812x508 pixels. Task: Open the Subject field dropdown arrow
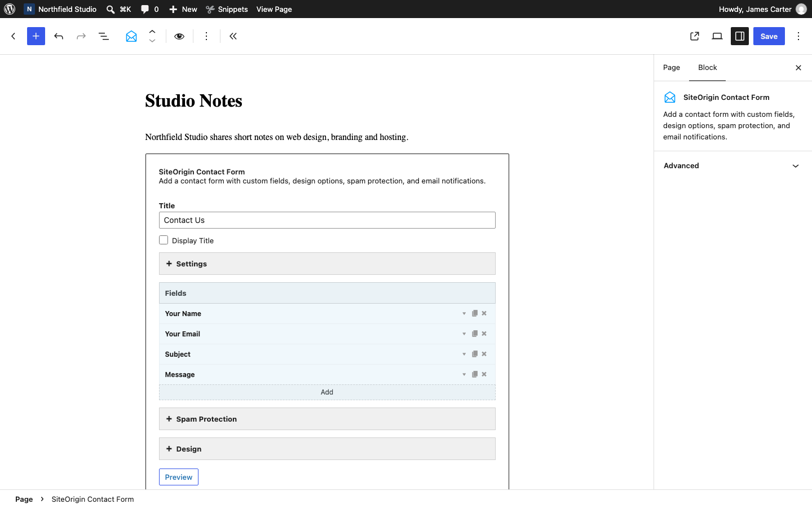pyautogui.click(x=464, y=354)
